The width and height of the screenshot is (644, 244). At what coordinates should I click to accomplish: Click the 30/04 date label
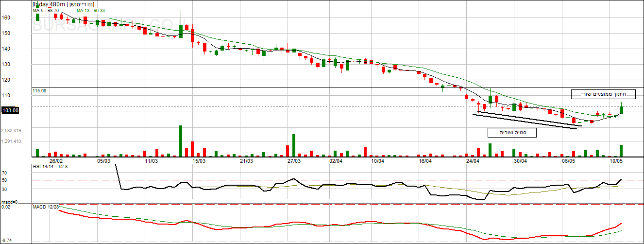pos(520,160)
